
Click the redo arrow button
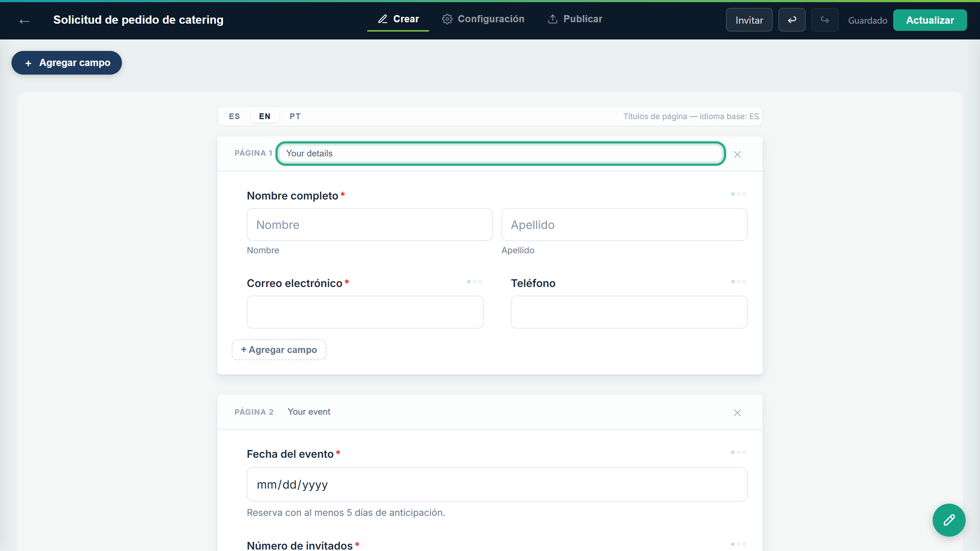(824, 20)
